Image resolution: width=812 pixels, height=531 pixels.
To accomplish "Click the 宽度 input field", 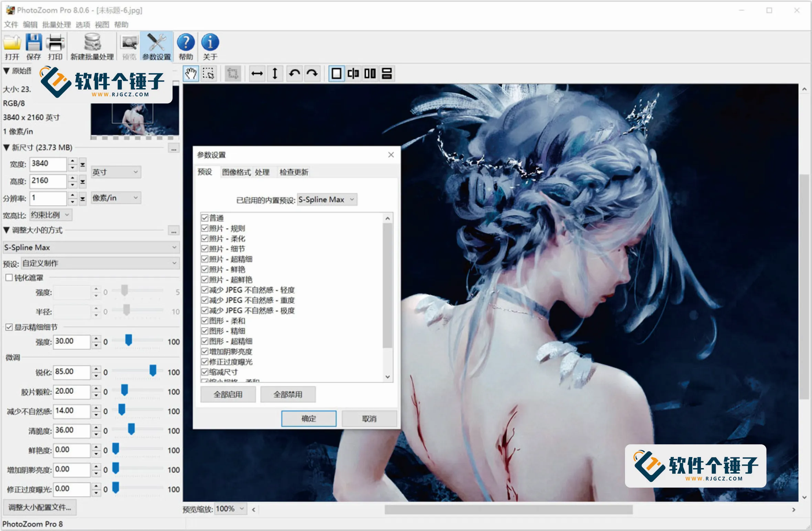I will coord(48,164).
